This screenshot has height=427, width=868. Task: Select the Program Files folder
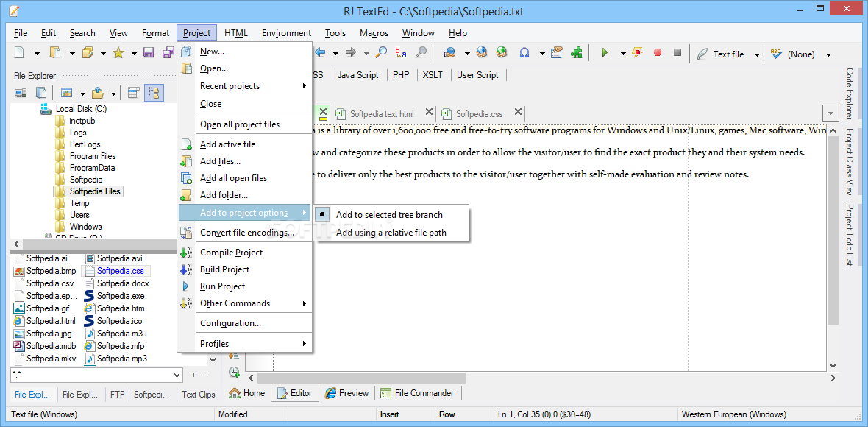point(92,156)
